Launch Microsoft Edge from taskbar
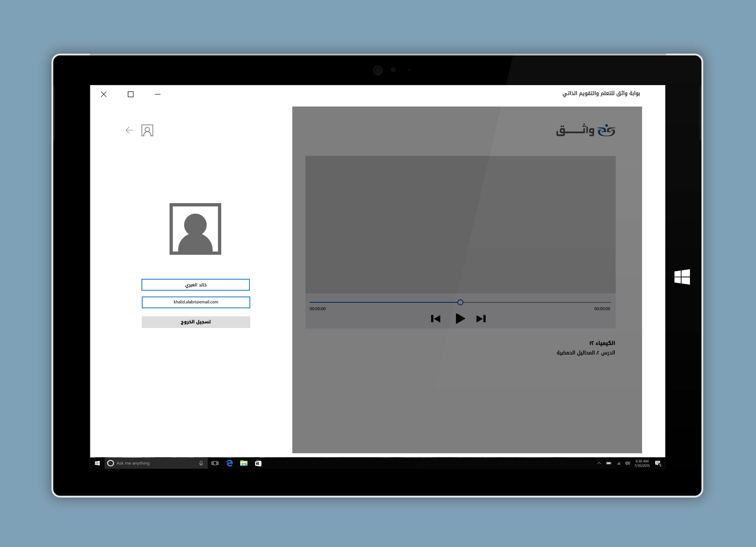This screenshot has height=547, width=756. (x=229, y=463)
